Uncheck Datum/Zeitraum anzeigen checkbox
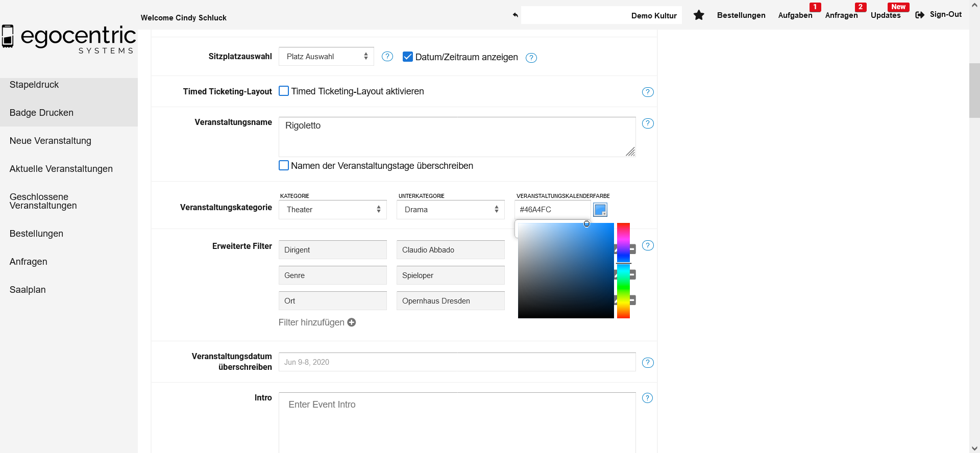Viewport: 980px width, 453px height. tap(408, 57)
